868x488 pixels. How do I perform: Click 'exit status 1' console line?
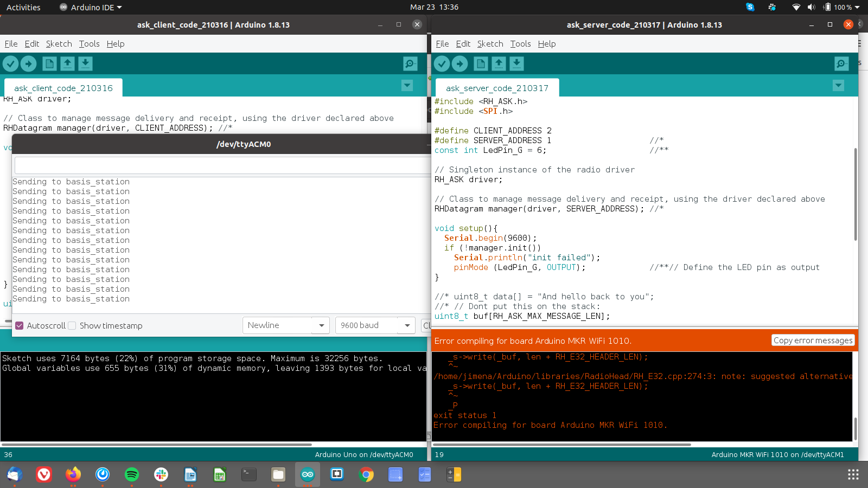pos(465,415)
